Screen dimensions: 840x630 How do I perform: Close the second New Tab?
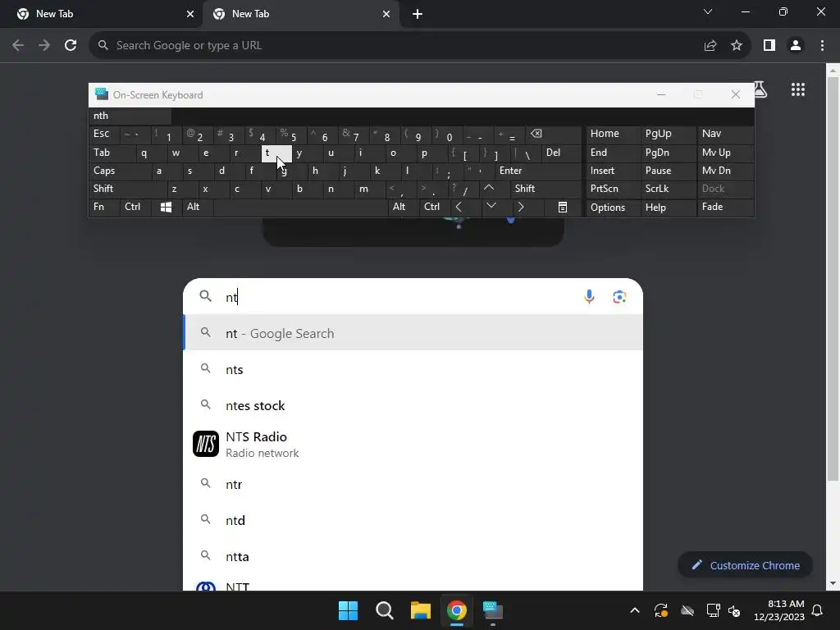pos(386,15)
